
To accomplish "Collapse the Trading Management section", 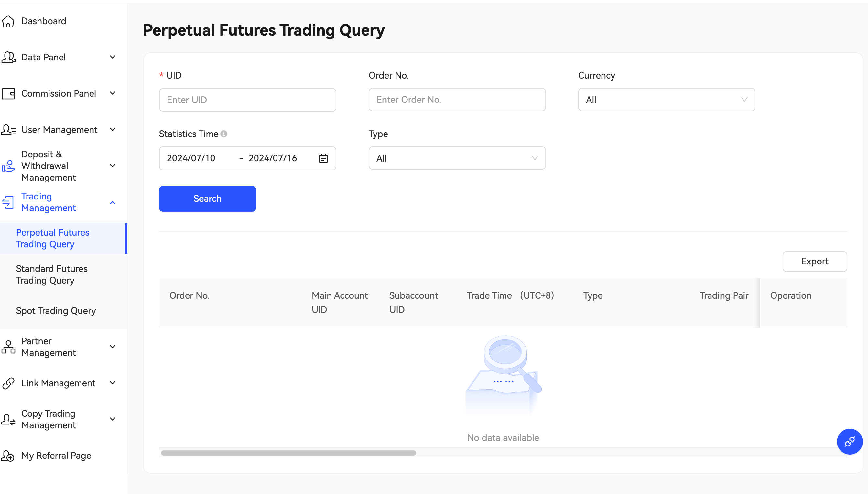I will 112,203.
